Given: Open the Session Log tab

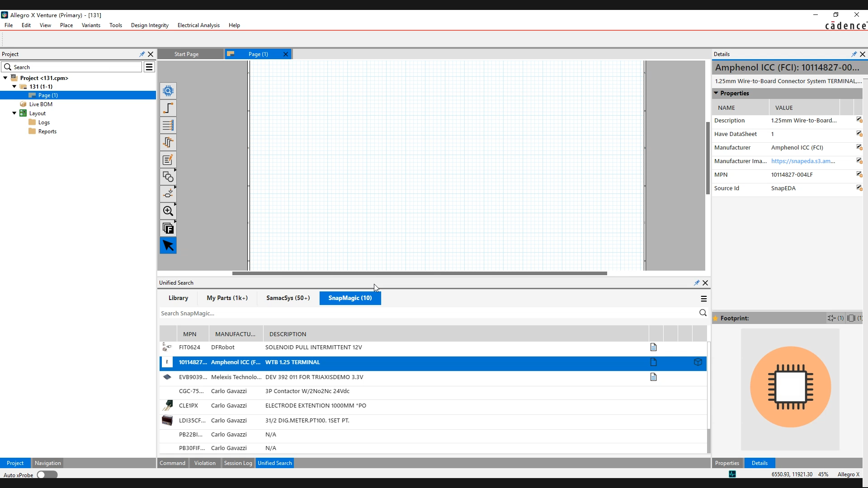Looking at the screenshot, I should [x=238, y=463].
